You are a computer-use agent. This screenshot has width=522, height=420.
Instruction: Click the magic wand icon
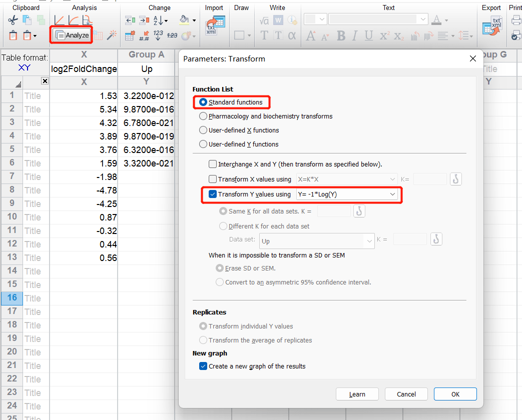click(112, 35)
